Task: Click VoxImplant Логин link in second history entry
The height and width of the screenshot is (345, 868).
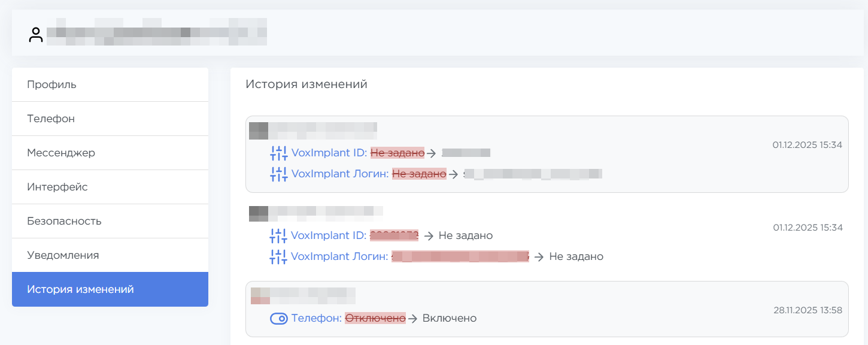Action: (339, 256)
